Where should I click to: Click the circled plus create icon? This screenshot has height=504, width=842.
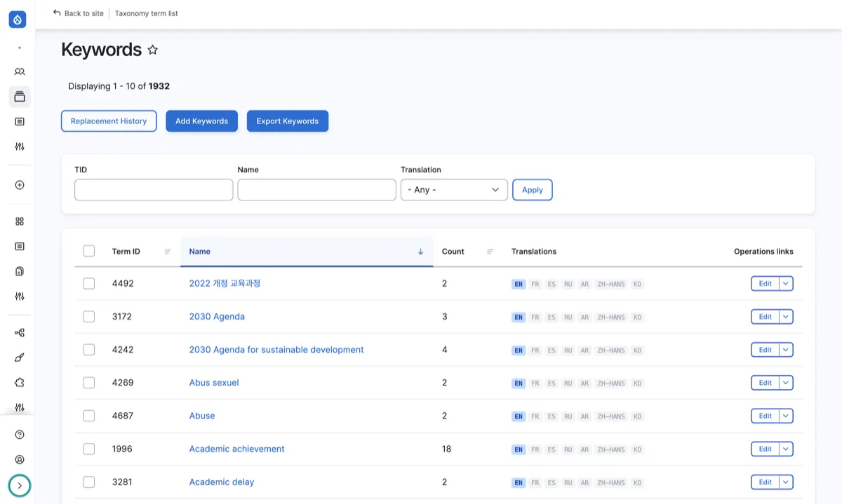pyautogui.click(x=20, y=185)
